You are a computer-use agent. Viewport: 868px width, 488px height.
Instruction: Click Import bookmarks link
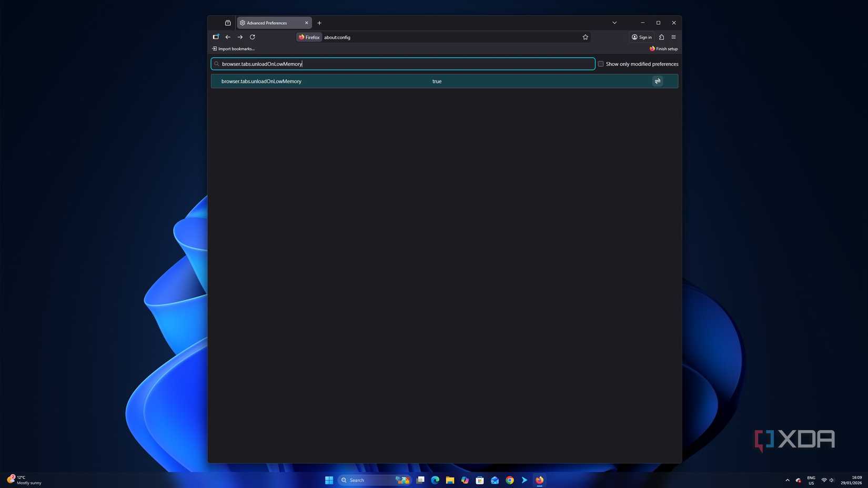[234, 49]
